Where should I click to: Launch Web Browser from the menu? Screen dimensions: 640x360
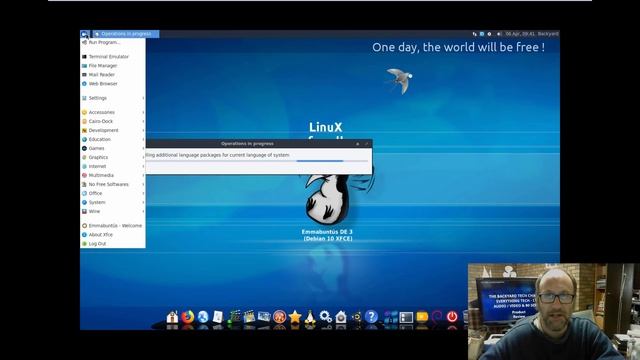[x=113, y=84]
